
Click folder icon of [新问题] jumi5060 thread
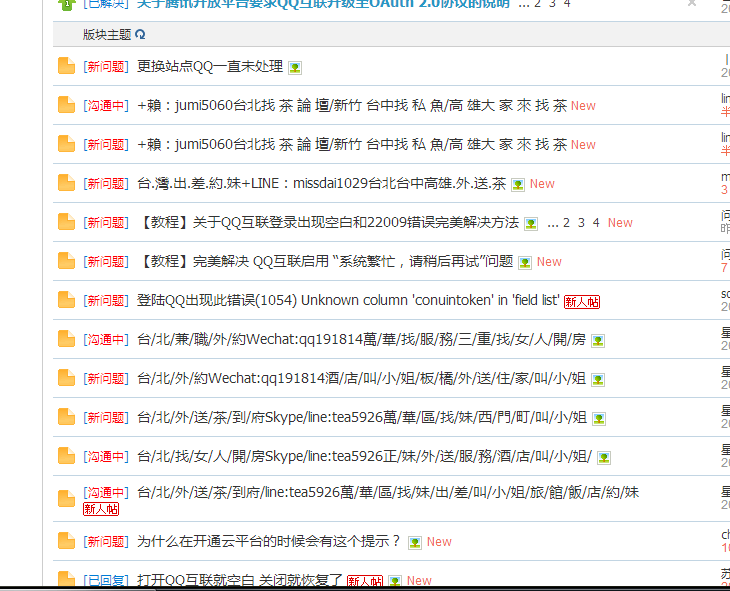point(66,144)
